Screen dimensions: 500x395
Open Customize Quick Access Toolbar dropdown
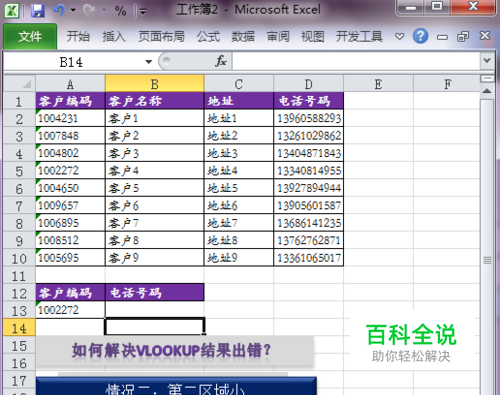143,12
